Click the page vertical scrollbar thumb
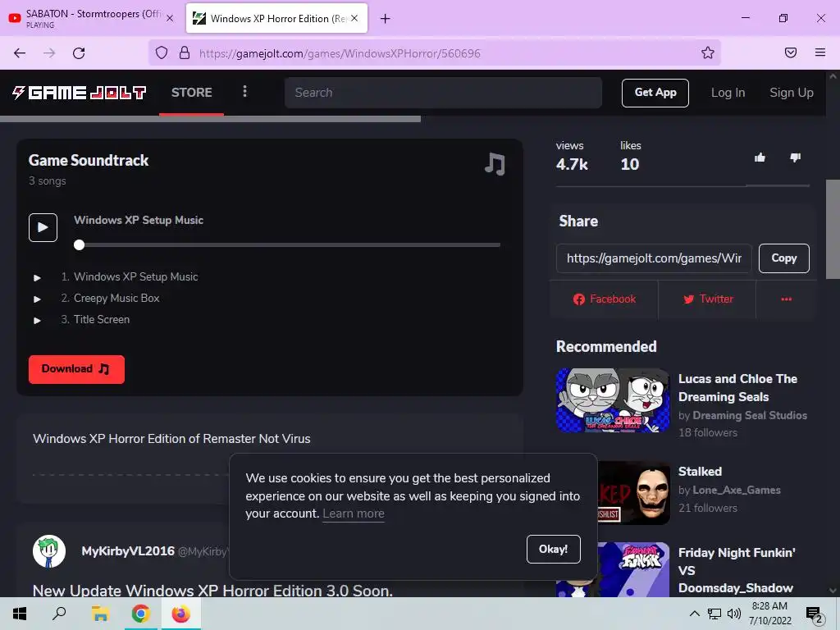The width and height of the screenshot is (840, 630). pos(833,230)
